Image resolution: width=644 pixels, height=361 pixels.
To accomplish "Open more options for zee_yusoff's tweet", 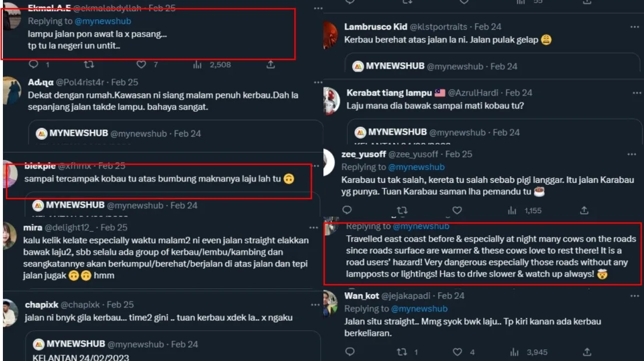I will pyautogui.click(x=632, y=155).
